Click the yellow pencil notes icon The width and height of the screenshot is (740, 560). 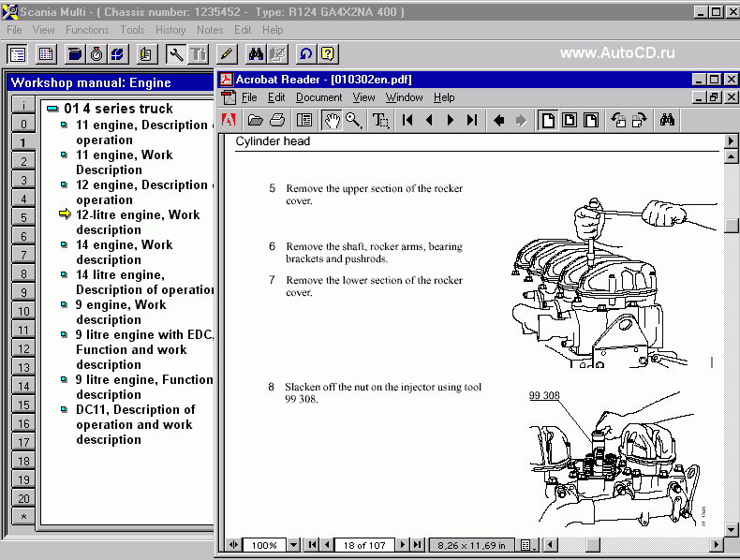pyautogui.click(x=227, y=54)
